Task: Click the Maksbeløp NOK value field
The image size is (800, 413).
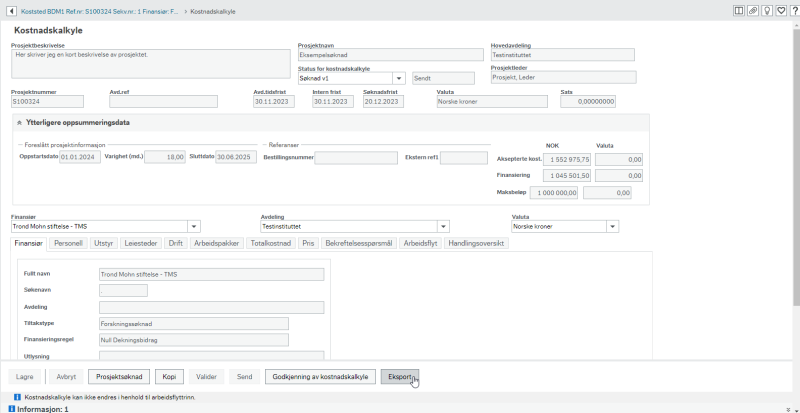Action: [554, 193]
